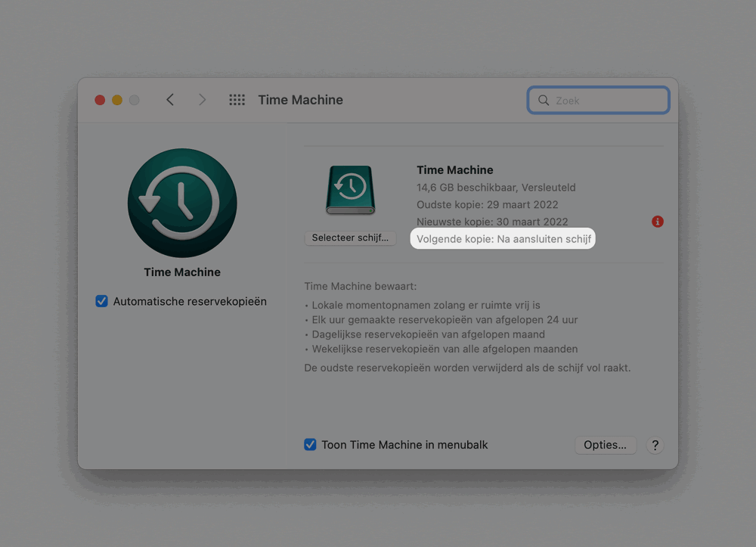The width and height of the screenshot is (756, 547).
Task: Click the large Time Machine clock icon
Action: (x=182, y=203)
